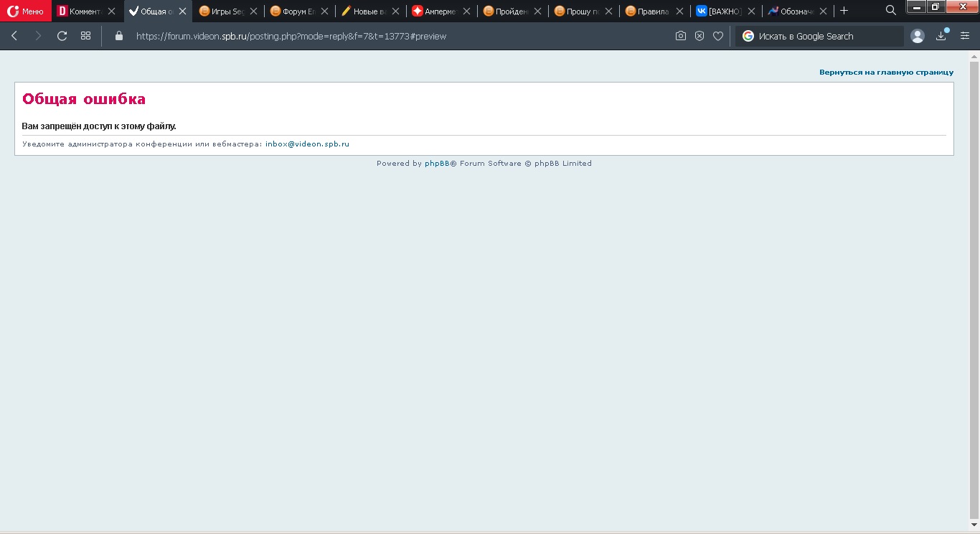Go back to the previous page
Viewport: 980px width, 534px height.
(14, 36)
